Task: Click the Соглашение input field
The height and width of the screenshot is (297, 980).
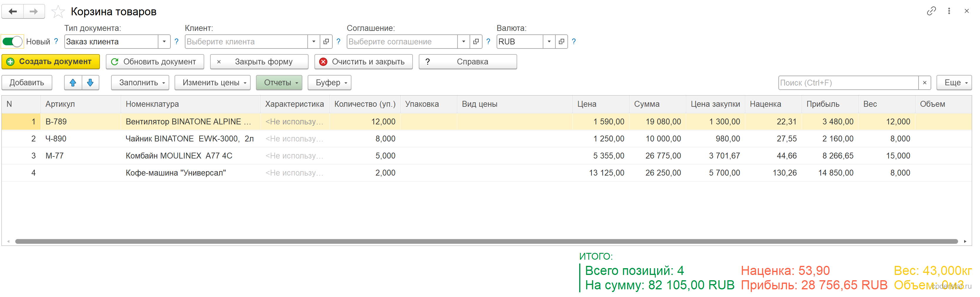Action: (402, 41)
